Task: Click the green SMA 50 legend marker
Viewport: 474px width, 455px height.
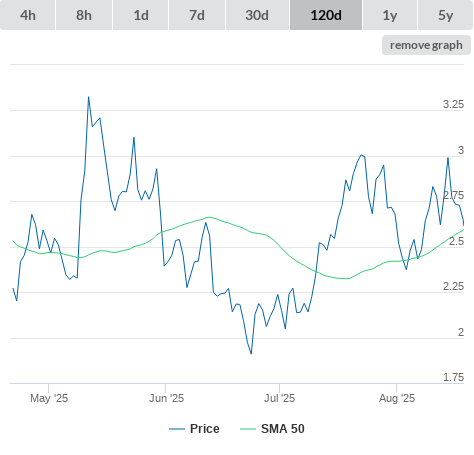Action: pos(248,429)
